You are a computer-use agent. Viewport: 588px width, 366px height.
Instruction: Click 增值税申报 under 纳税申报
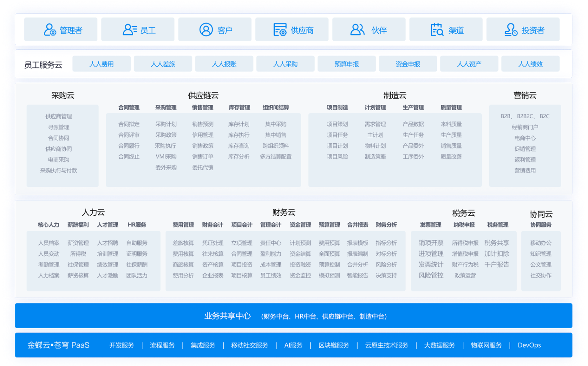[465, 254]
